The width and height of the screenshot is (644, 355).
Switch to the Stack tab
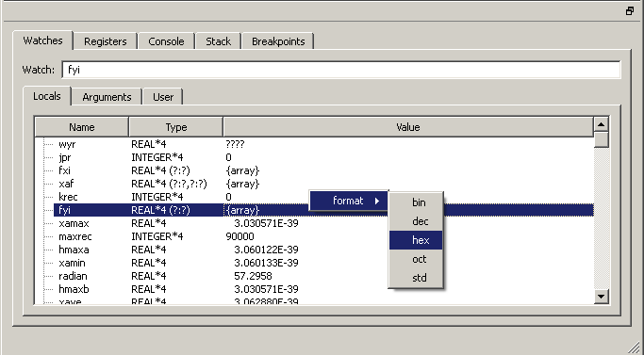pyautogui.click(x=218, y=41)
